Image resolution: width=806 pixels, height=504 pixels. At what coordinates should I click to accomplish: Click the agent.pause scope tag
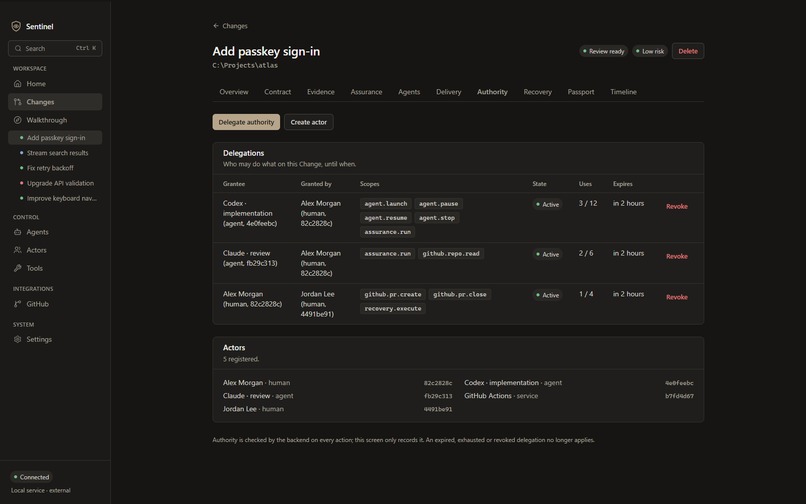point(438,204)
